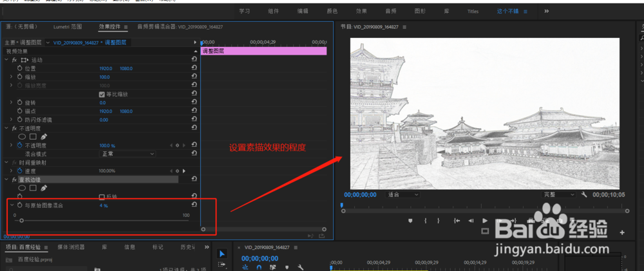
Task: Select pen mask tool under 查找边缘
Action: click(44, 188)
